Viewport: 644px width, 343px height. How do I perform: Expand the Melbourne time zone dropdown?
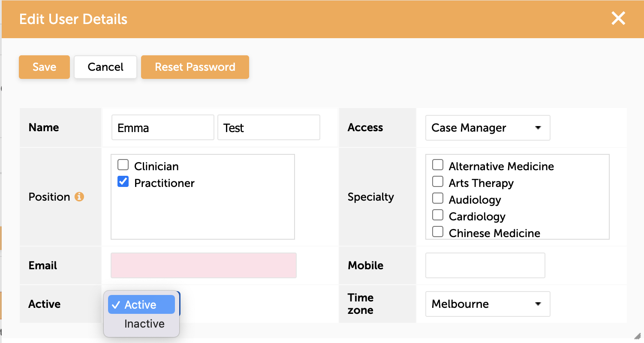[x=488, y=304]
